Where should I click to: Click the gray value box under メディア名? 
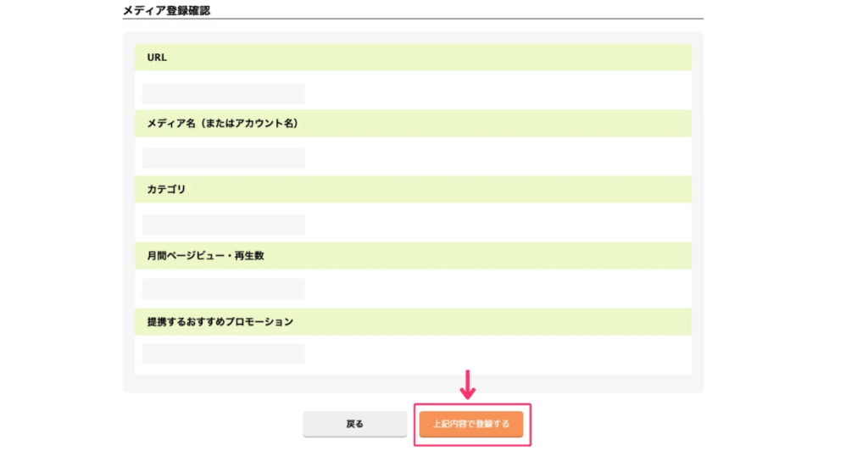pyautogui.click(x=223, y=158)
